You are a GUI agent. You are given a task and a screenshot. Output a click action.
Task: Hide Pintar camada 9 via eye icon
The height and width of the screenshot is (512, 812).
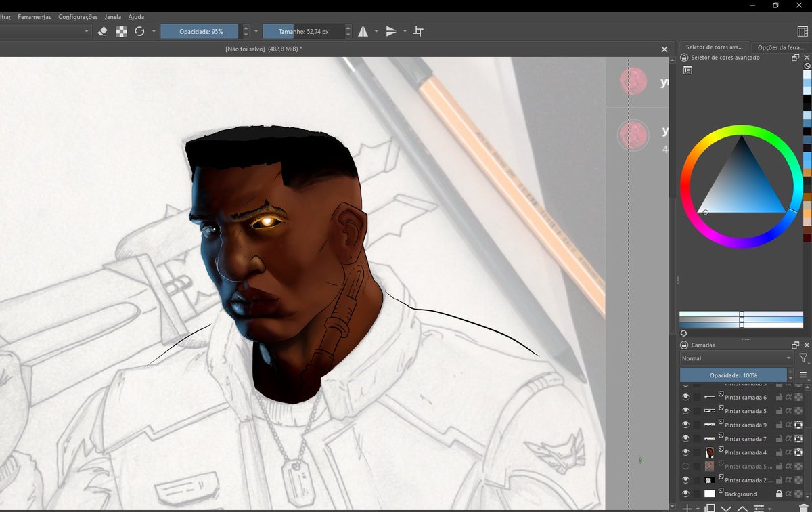point(685,425)
